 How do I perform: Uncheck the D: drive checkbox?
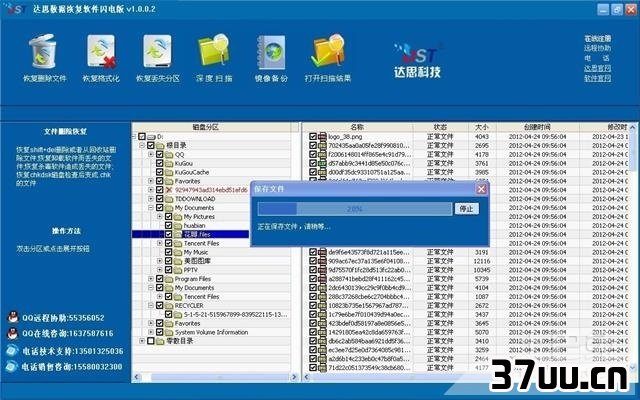[x=142, y=137]
